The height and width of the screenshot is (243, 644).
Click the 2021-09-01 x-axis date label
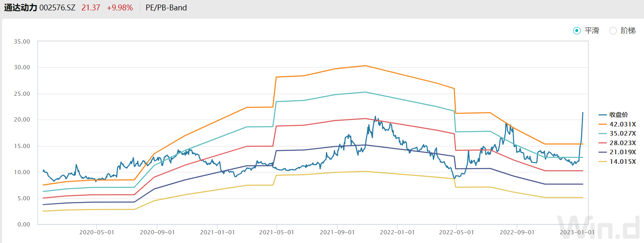(x=337, y=232)
